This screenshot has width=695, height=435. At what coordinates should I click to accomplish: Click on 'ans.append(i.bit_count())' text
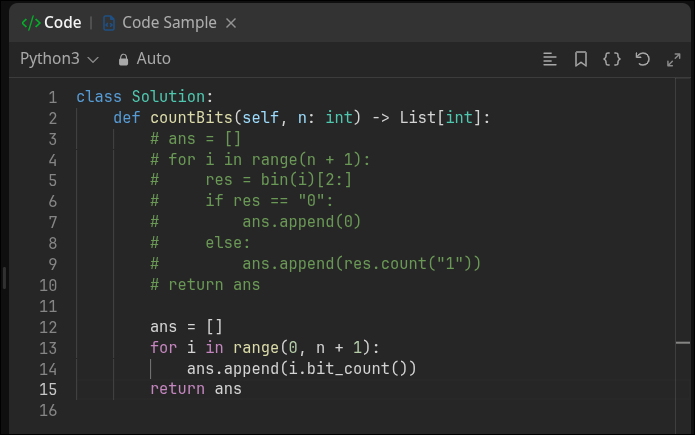(301, 368)
